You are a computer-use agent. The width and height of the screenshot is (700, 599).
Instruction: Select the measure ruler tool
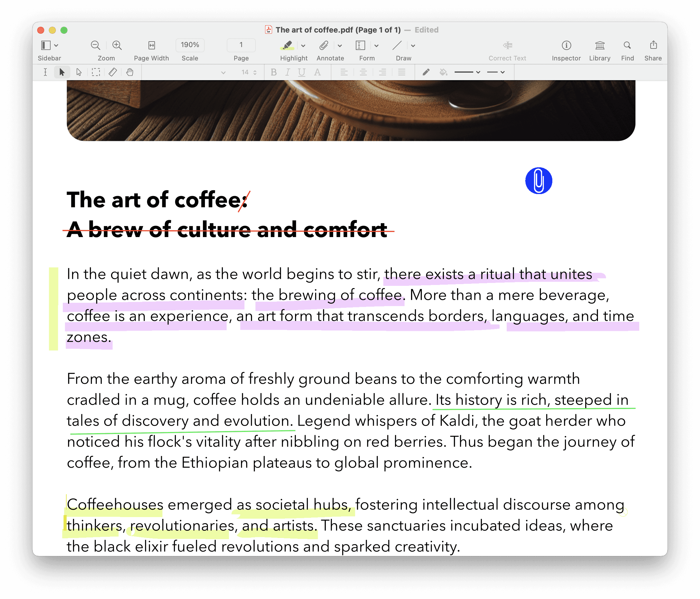coord(113,72)
